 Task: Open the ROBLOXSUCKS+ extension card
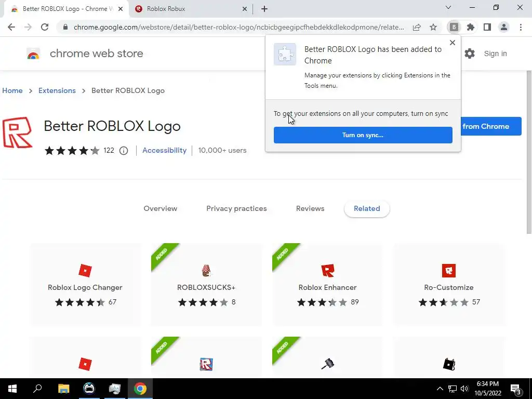206,285
